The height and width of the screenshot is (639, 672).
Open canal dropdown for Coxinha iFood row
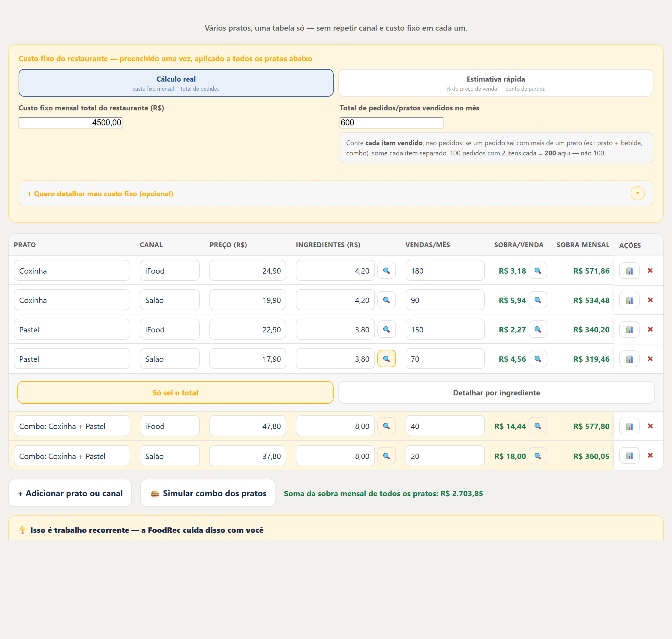(169, 271)
